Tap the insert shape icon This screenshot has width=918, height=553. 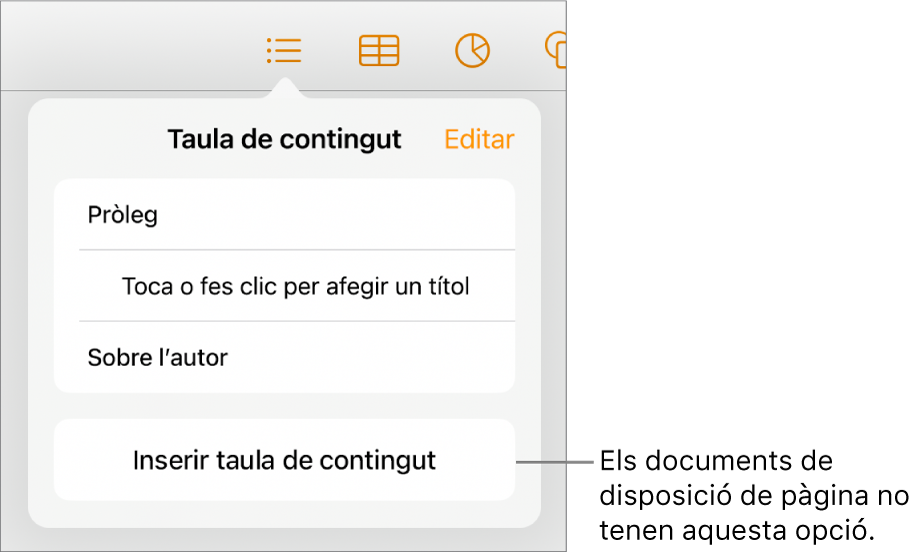point(556,50)
